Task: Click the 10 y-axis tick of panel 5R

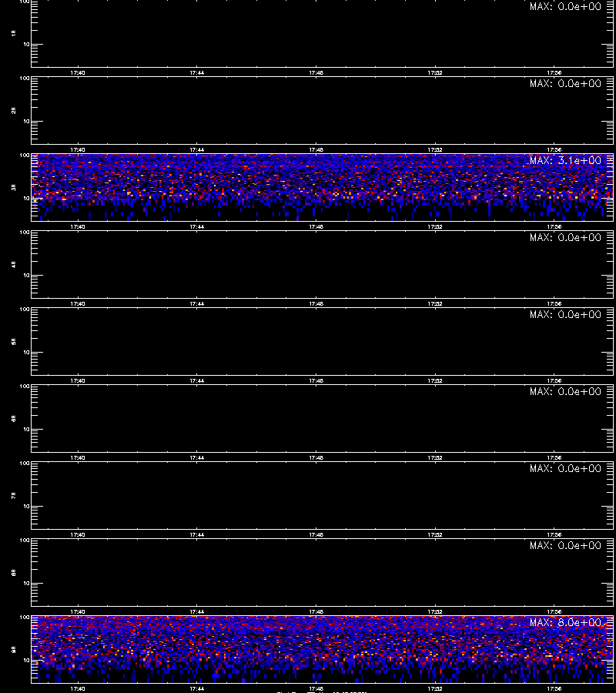Action: coord(26,352)
